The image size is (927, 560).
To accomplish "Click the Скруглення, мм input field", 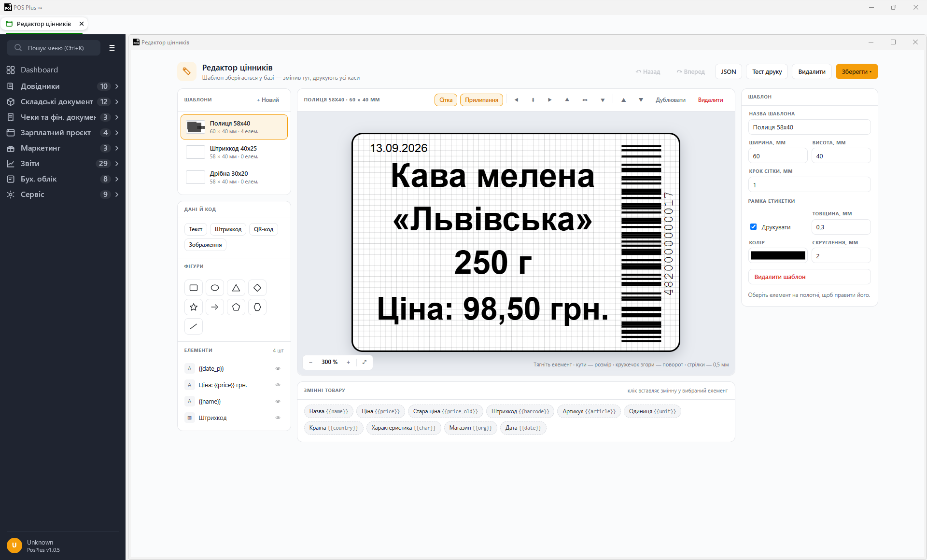I will (841, 256).
